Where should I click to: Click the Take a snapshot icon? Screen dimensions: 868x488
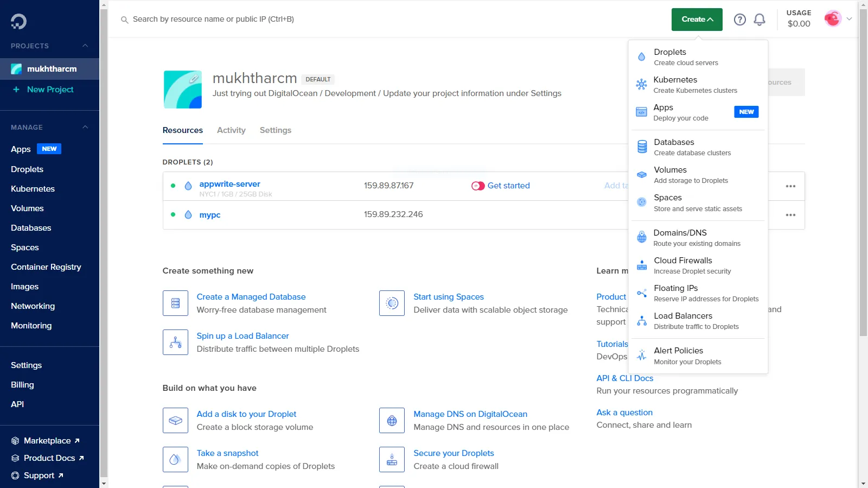click(175, 459)
